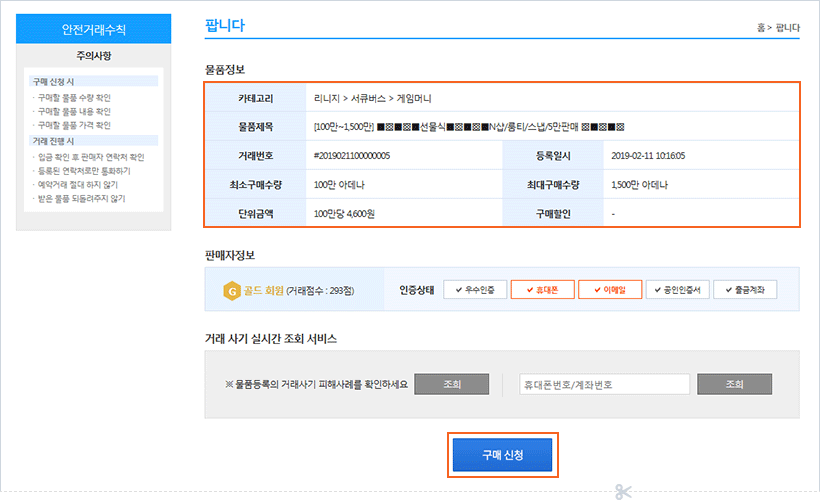
Task: Select the 출금계좌 verification badge
Action: point(745,289)
